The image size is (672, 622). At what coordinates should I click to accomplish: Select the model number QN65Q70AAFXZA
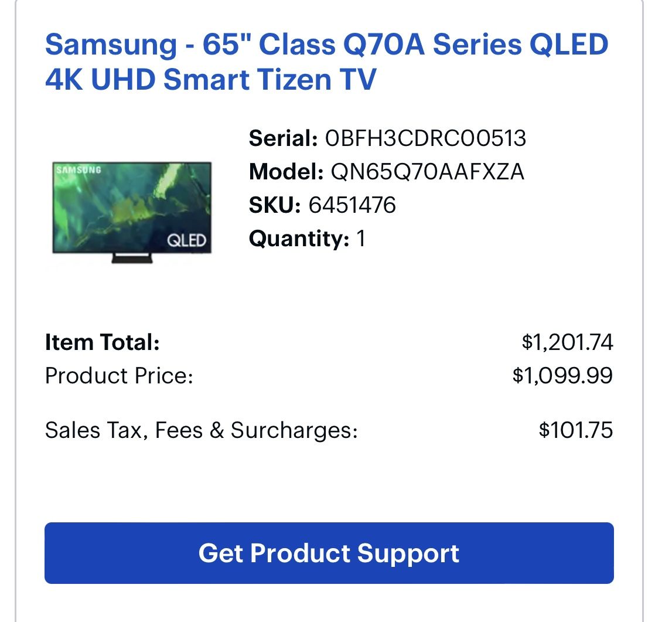pyautogui.click(x=427, y=172)
